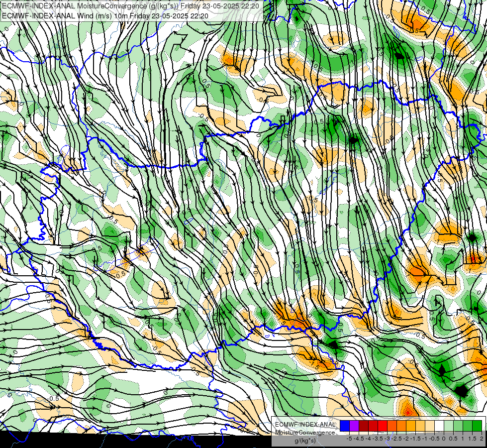Click the 2 tick label on legend
Image resolution: width=487 pixels, height=448 pixels.
tap(482, 439)
